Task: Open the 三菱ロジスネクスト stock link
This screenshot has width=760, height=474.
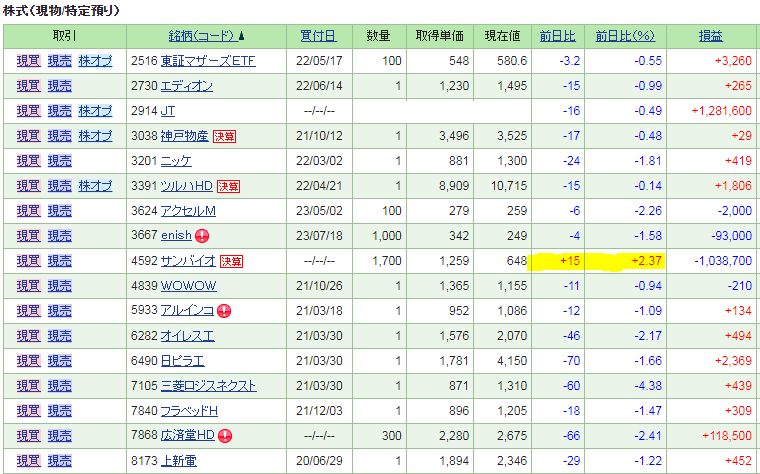Action: 208,386
